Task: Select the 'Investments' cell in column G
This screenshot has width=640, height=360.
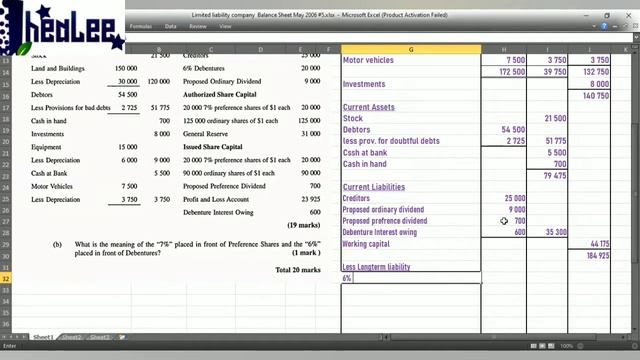Action: pos(411,84)
